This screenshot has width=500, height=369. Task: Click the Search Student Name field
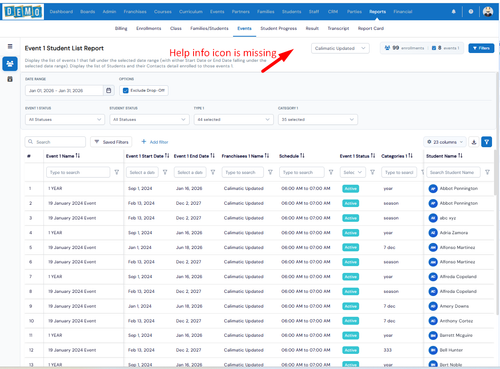click(x=453, y=172)
